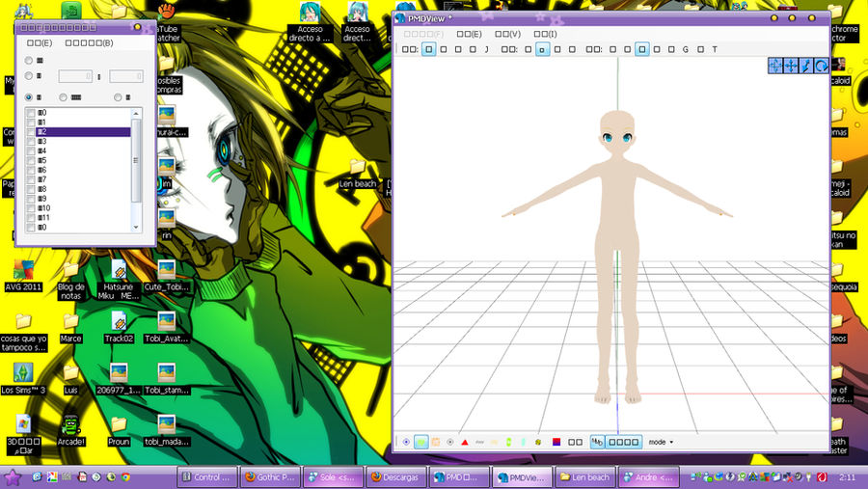Select list row 7 in small window
The image size is (868, 489).
[x=83, y=179]
